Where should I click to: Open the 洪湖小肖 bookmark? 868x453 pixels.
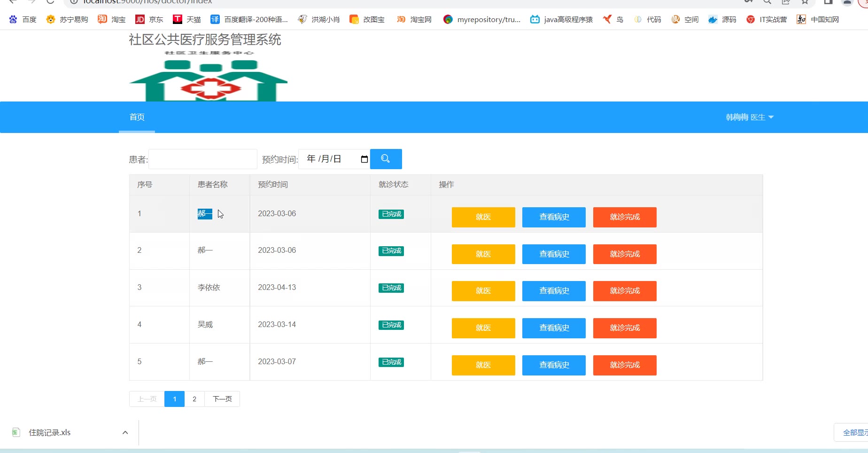pyautogui.click(x=319, y=19)
